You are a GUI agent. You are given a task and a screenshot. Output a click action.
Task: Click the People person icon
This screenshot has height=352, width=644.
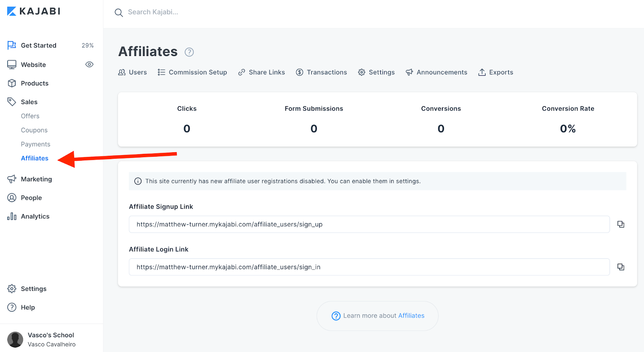click(x=12, y=198)
